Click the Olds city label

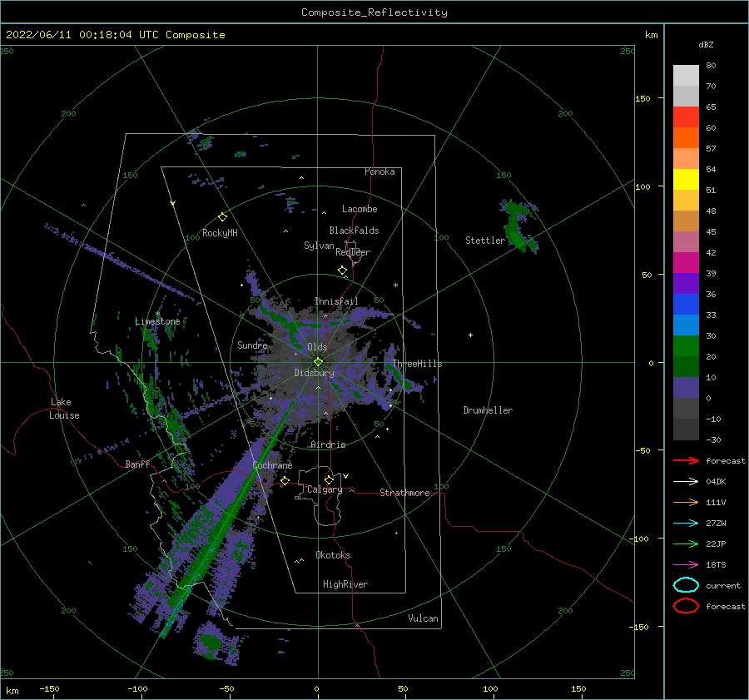317,347
